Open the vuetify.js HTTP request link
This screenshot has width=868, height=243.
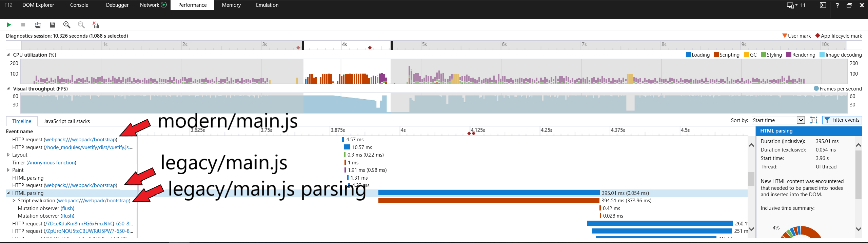click(90, 147)
